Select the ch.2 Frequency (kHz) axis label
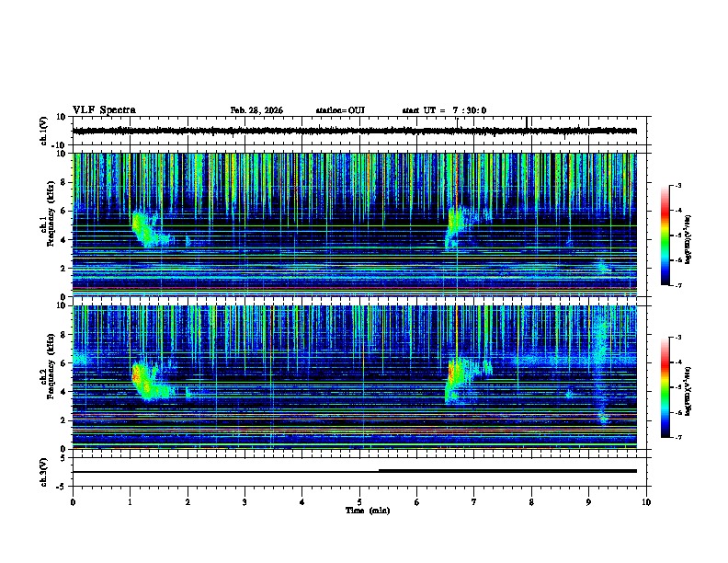 (x=48, y=366)
